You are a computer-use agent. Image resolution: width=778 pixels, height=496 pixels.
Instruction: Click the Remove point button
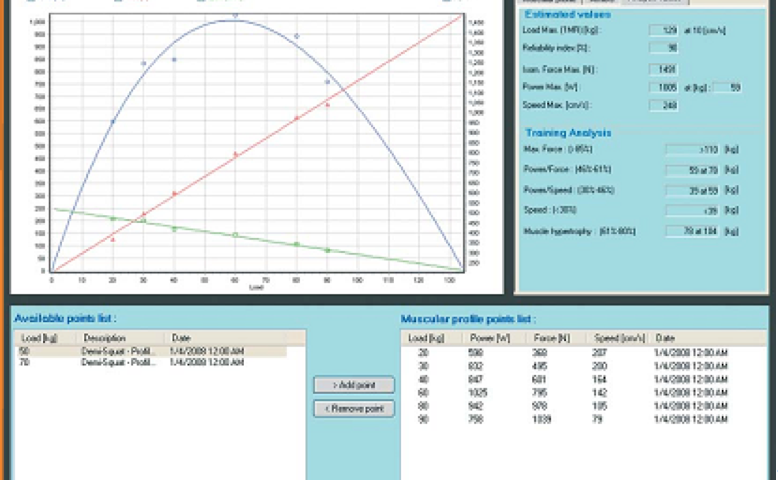tap(353, 408)
